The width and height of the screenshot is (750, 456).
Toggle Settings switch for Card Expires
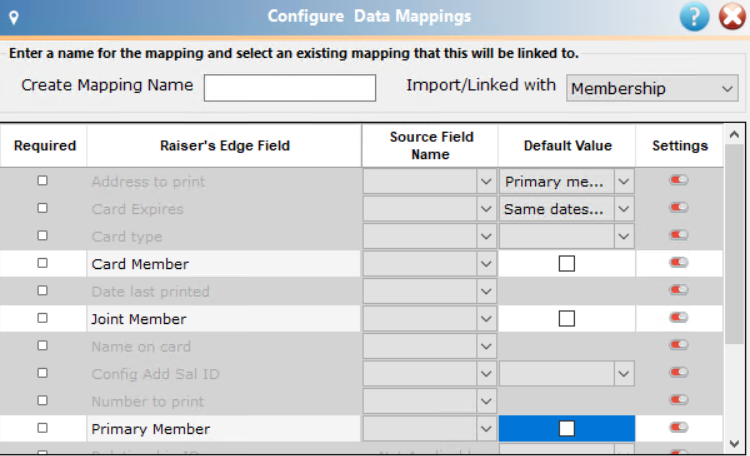(679, 207)
